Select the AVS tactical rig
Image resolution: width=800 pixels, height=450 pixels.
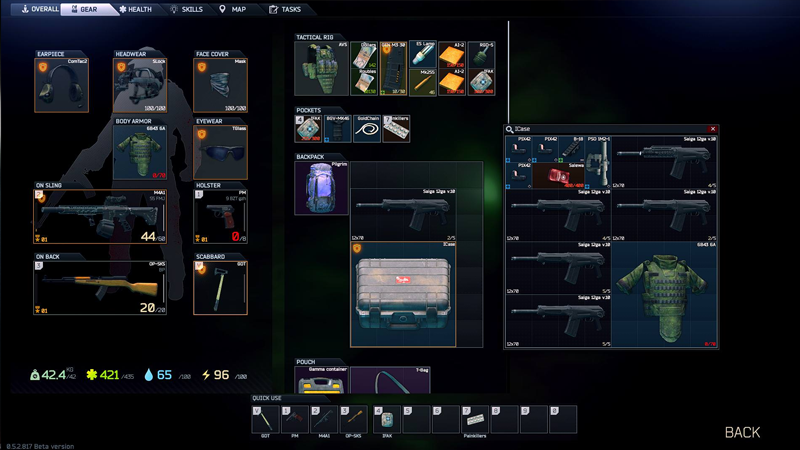pyautogui.click(x=321, y=68)
